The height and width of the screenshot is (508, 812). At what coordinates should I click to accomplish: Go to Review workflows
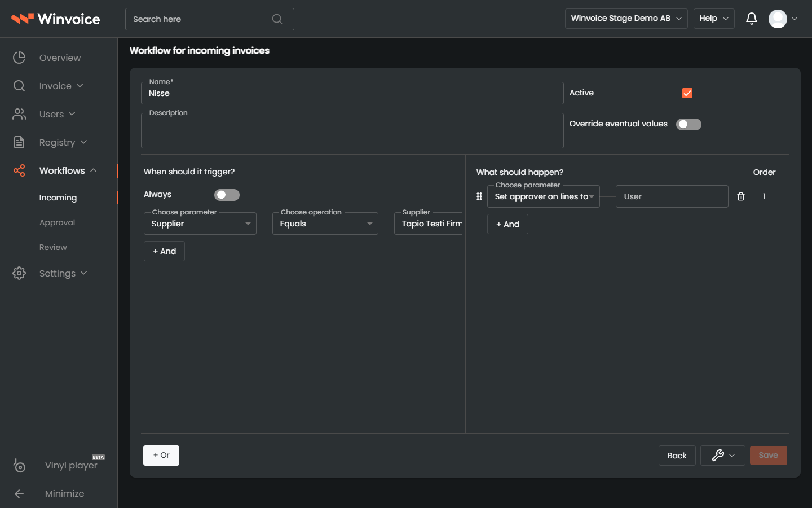coord(53,247)
